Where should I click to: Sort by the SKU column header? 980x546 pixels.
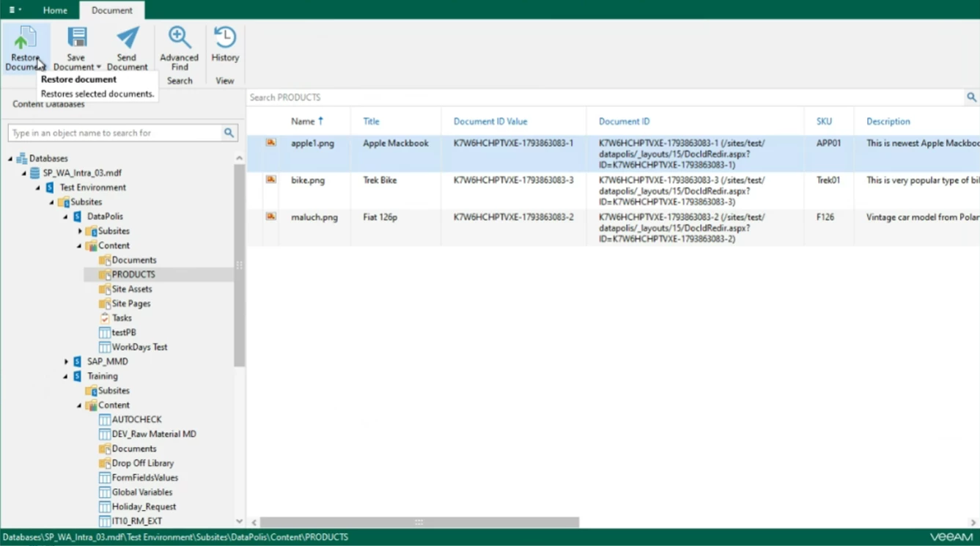click(824, 122)
